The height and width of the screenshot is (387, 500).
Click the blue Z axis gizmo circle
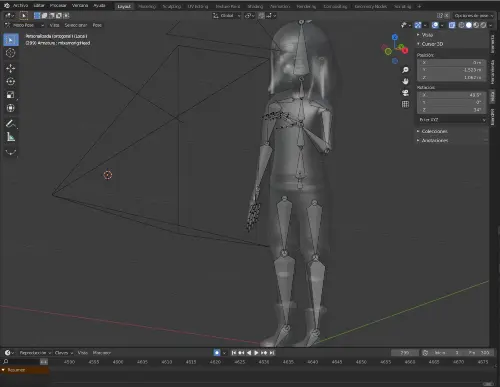pos(395,37)
